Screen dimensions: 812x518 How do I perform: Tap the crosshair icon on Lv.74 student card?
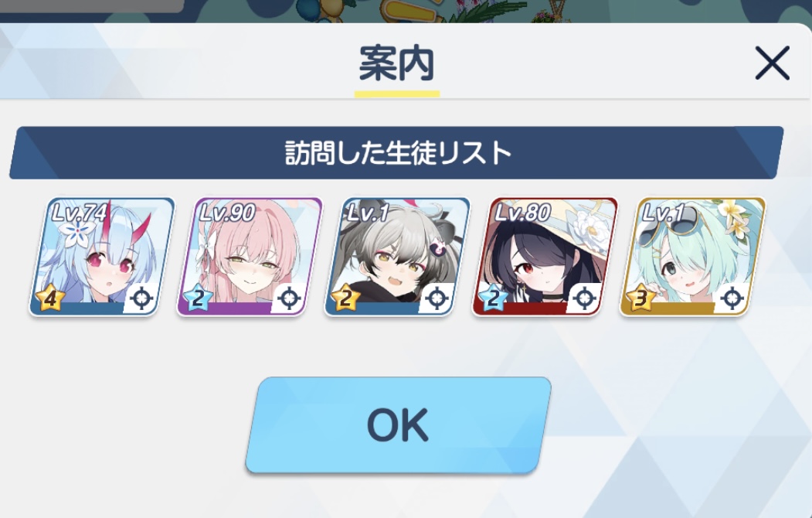pos(141,298)
